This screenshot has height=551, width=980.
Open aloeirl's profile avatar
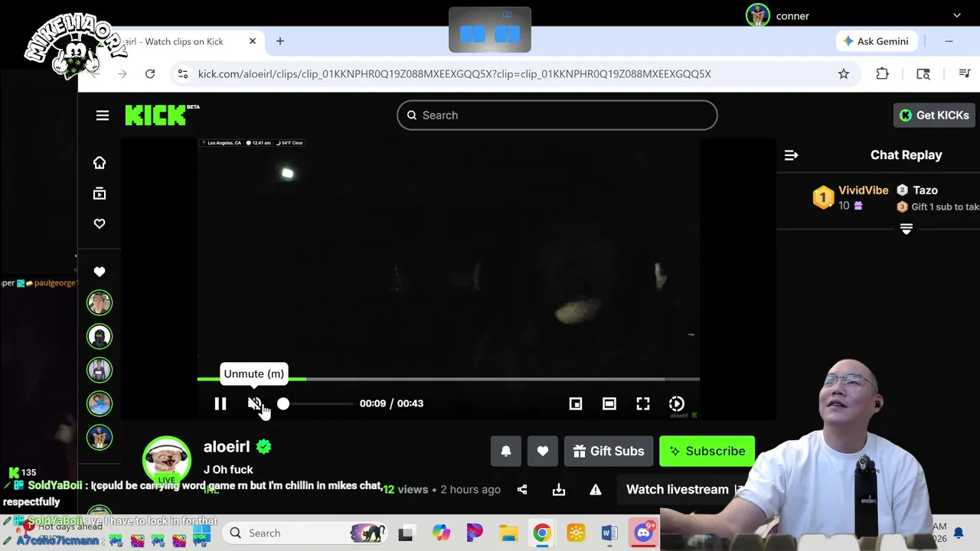click(167, 461)
